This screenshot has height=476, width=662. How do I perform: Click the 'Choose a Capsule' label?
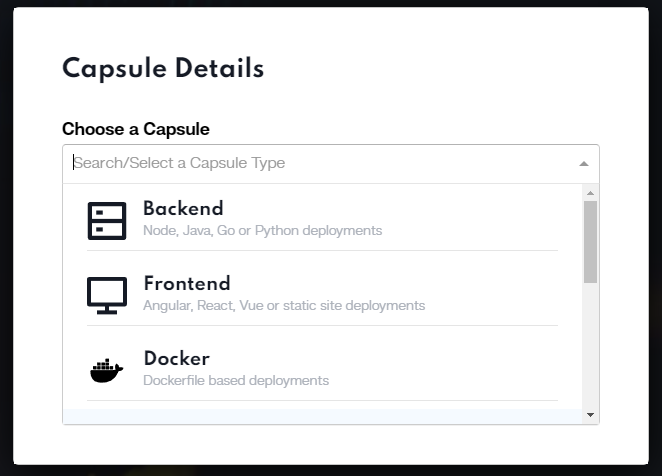point(136,129)
